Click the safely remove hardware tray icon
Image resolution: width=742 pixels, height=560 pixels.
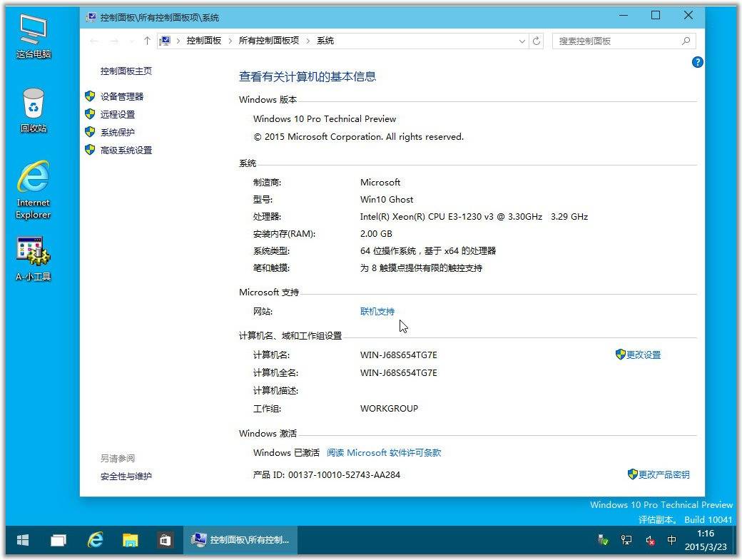tap(603, 539)
